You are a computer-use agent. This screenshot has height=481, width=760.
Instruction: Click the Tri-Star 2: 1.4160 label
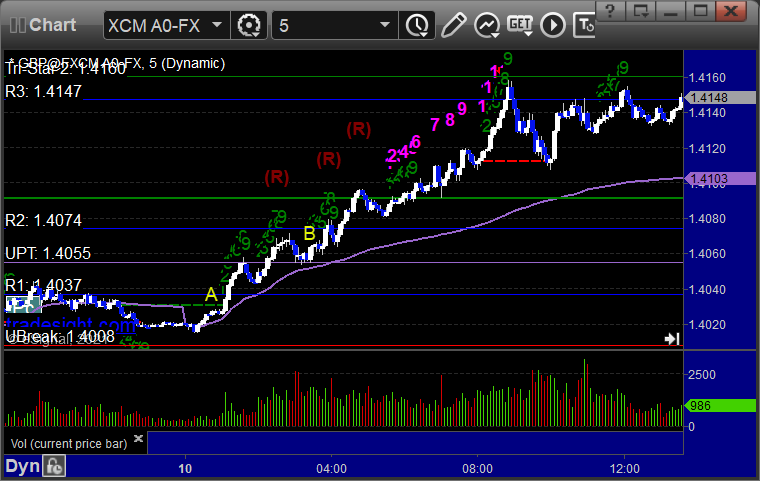(65, 69)
